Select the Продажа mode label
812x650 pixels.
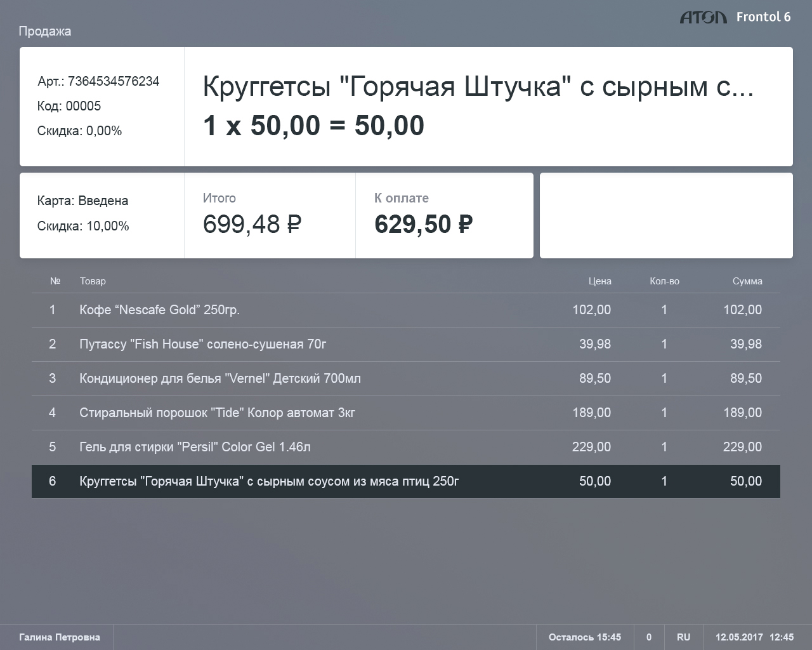coord(45,31)
